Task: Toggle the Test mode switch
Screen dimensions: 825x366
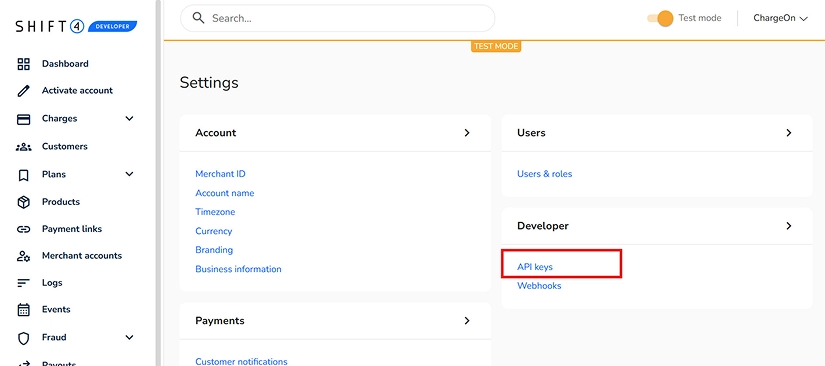Action: 661,18
